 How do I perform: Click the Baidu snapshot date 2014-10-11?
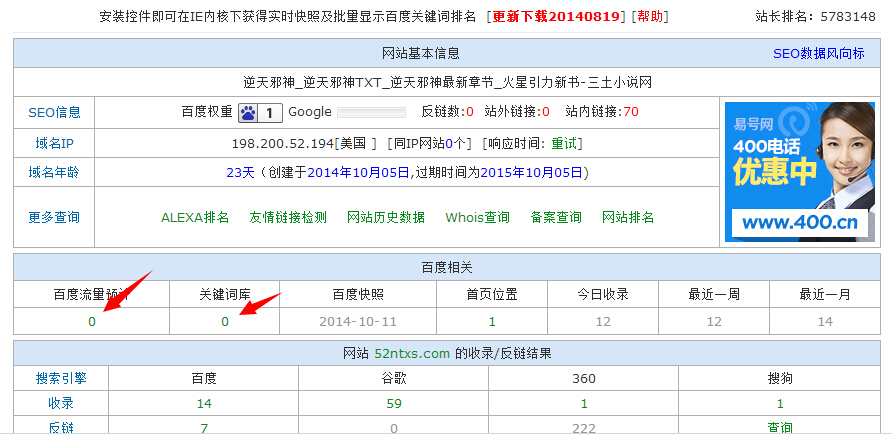click(x=358, y=322)
